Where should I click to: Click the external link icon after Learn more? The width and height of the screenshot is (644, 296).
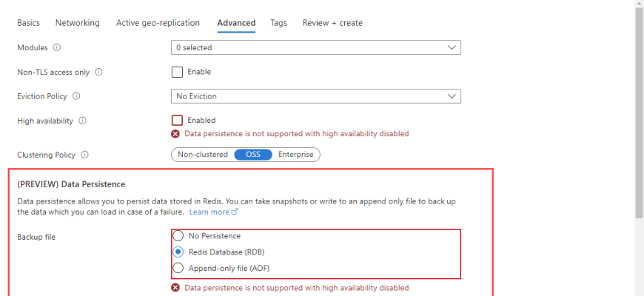coord(235,212)
